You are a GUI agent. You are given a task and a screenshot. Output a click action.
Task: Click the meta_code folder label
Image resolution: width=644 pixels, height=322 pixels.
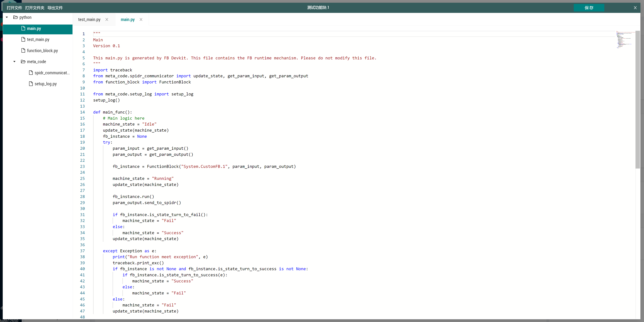point(36,61)
